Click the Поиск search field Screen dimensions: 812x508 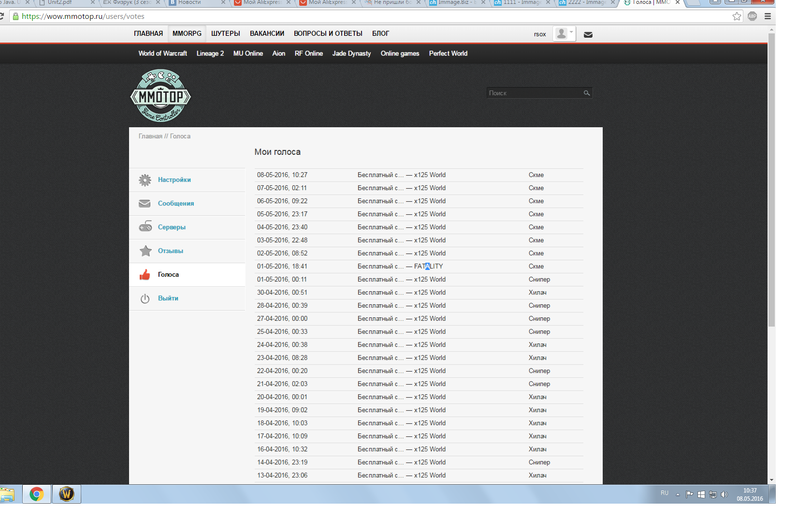click(x=534, y=93)
